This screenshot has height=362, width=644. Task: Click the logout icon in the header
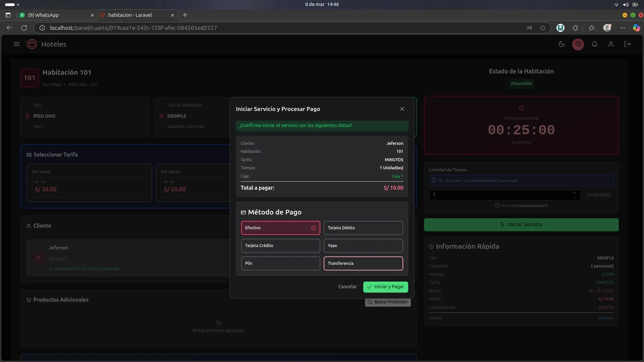click(627, 44)
